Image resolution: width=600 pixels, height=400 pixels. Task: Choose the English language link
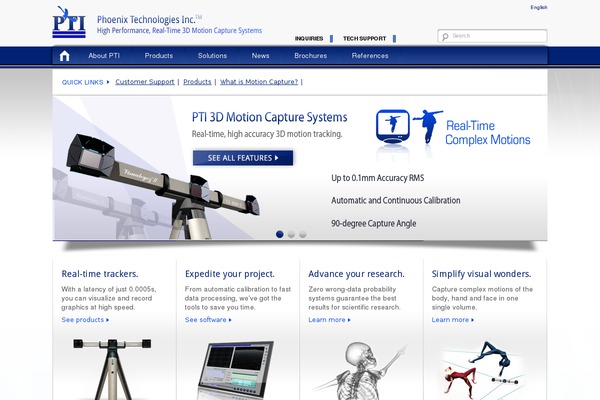[x=539, y=7]
